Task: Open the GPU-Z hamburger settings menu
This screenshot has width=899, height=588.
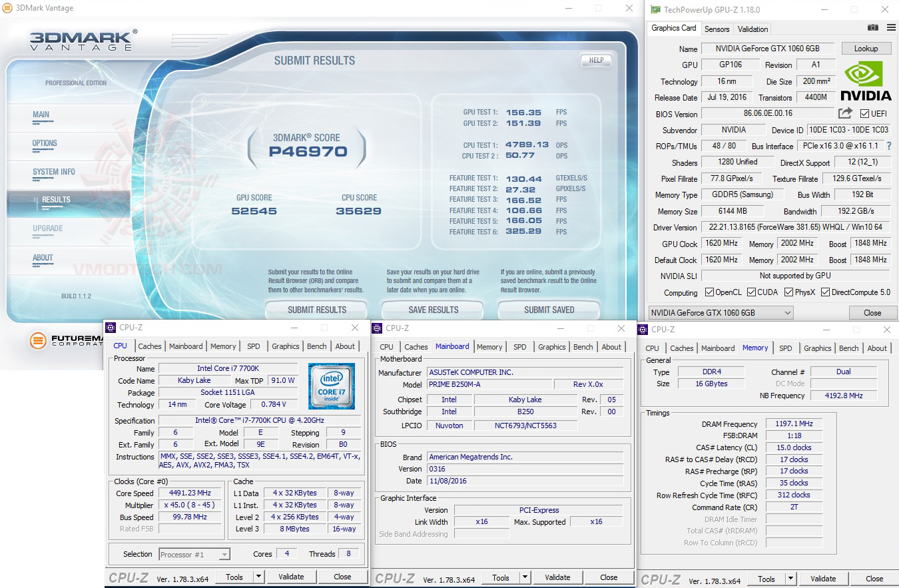Action: tap(891, 28)
